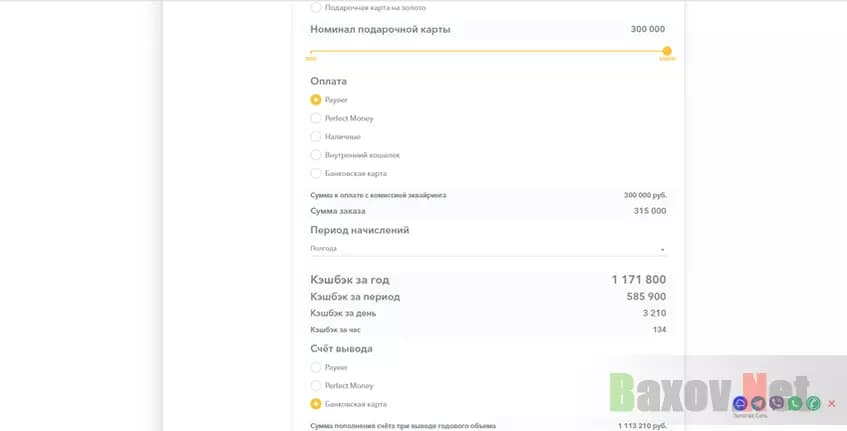Click the Кэшбэк за день value 3 210
This screenshot has height=431, width=847.
pos(654,313)
